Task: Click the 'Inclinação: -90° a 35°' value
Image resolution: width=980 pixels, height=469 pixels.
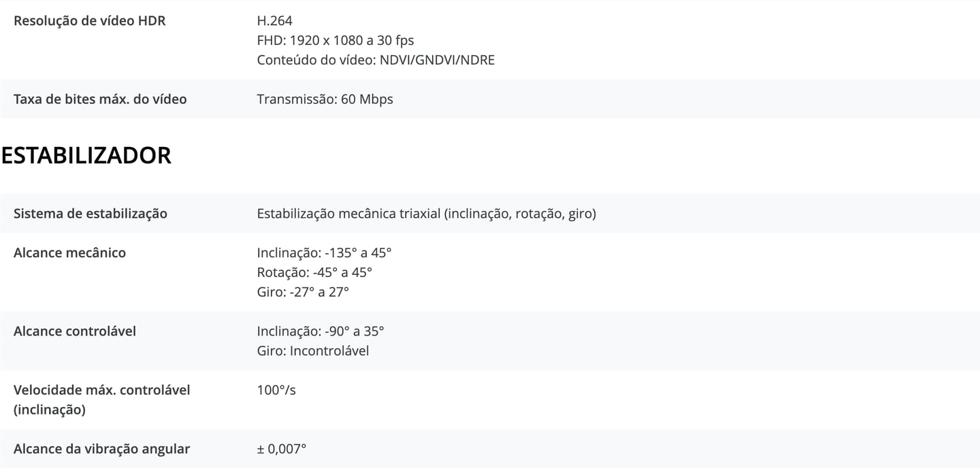Action: coord(321,331)
